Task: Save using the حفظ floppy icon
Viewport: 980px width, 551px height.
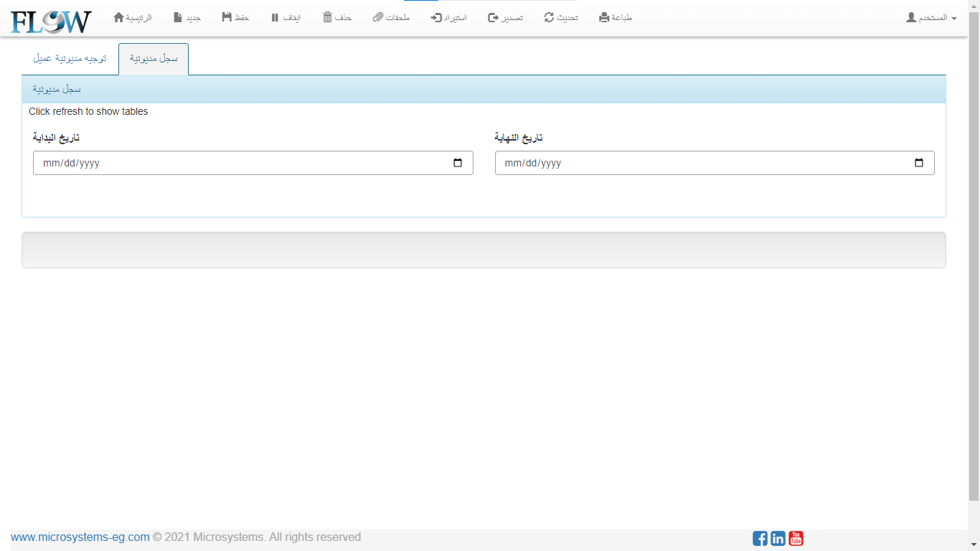Action: point(235,17)
